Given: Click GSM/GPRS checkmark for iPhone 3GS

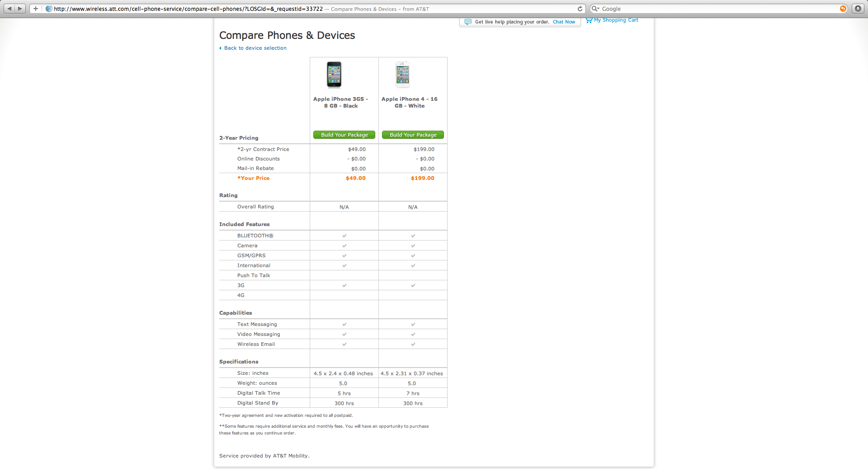Looking at the screenshot, I should [344, 255].
